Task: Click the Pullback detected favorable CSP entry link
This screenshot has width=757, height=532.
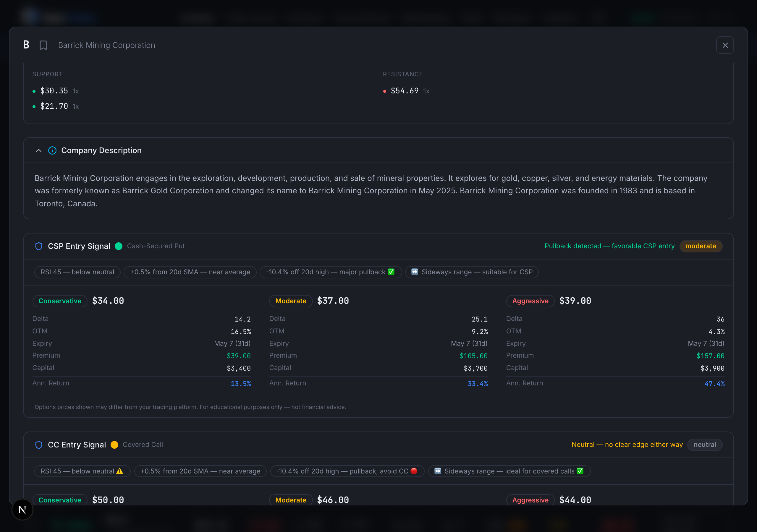Action: [609, 246]
